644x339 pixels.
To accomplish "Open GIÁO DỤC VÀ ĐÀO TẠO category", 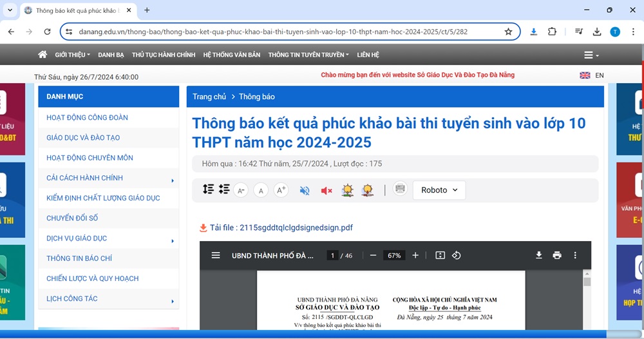I will [108, 138].
